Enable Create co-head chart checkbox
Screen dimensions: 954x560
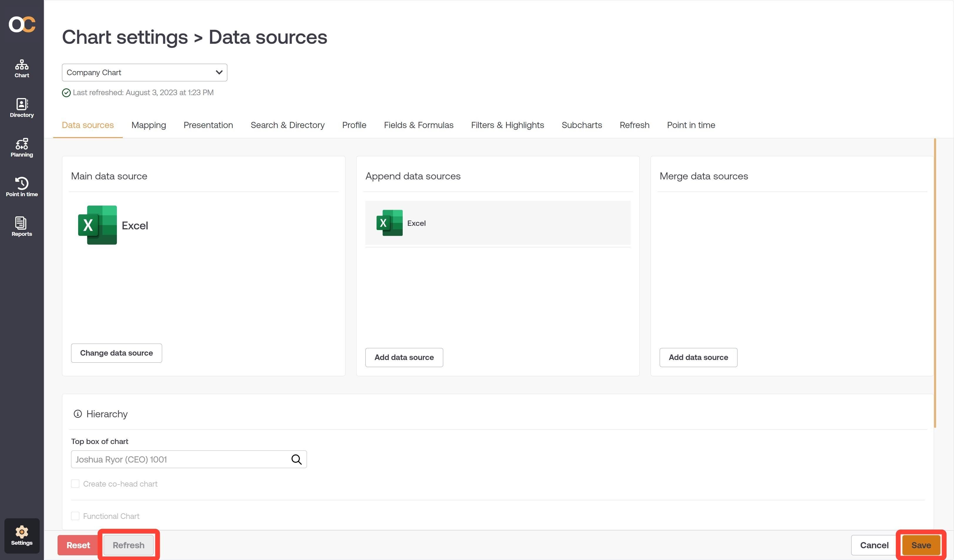coord(75,484)
